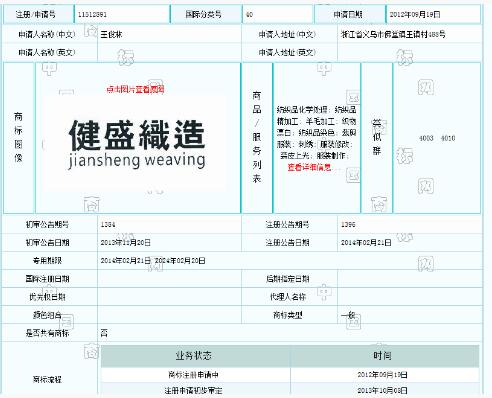The width and height of the screenshot is (492, 398).
Task: Click the 时间 column header
Action: (385, 356)
